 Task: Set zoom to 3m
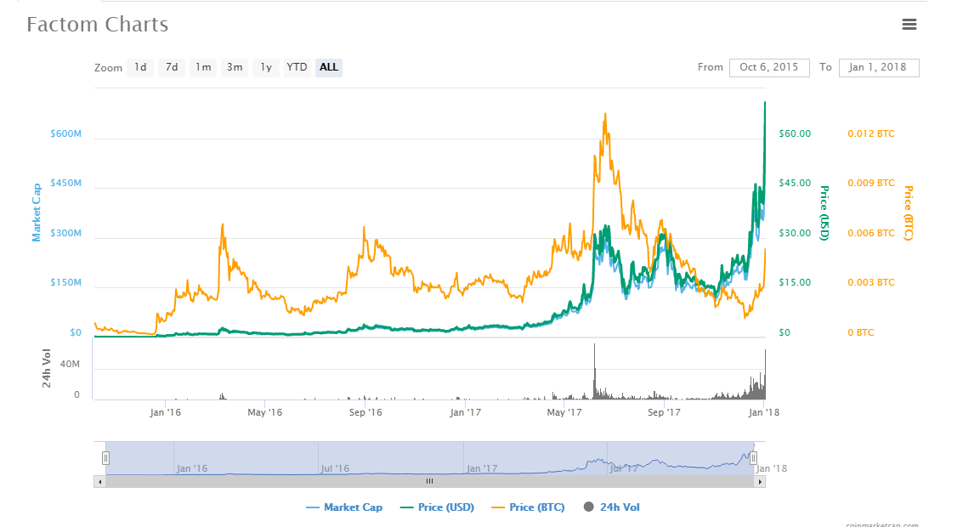tap(235, 67)
